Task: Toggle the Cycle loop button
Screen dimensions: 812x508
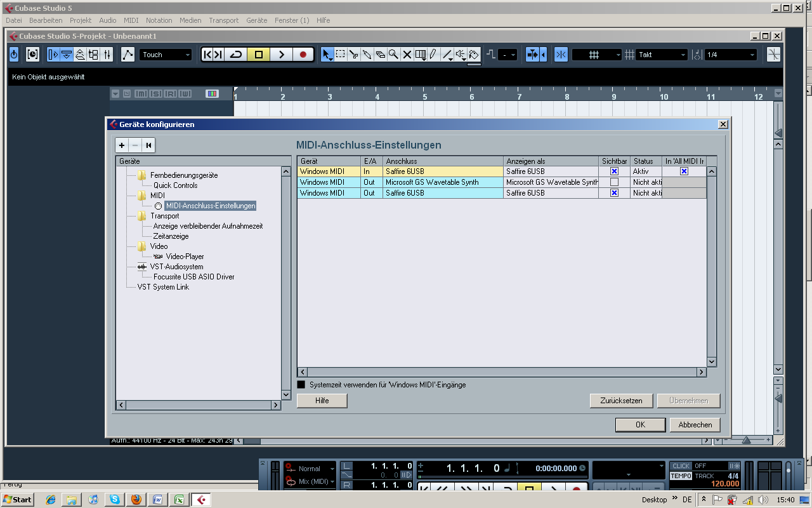Action: pyautogui.click(x=236, y=55)
